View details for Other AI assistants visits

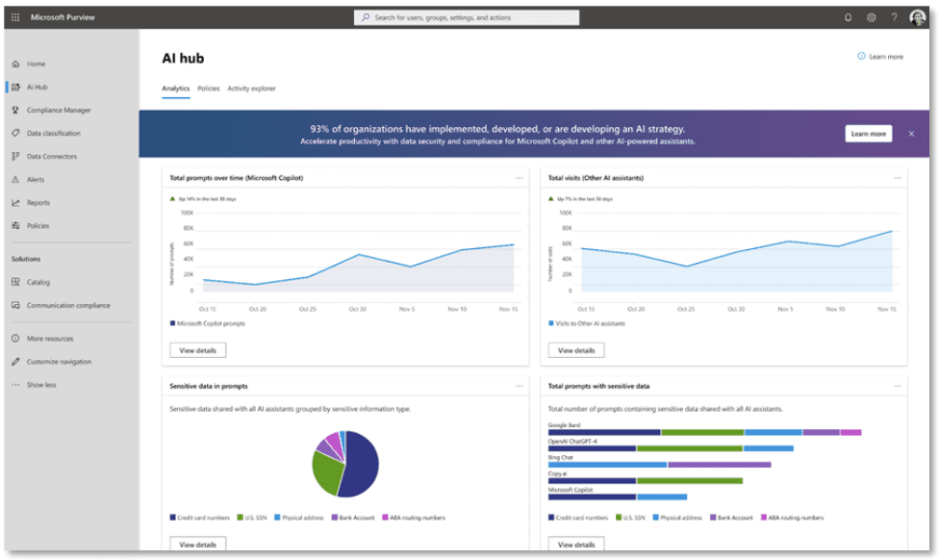[x=576, y=350]
